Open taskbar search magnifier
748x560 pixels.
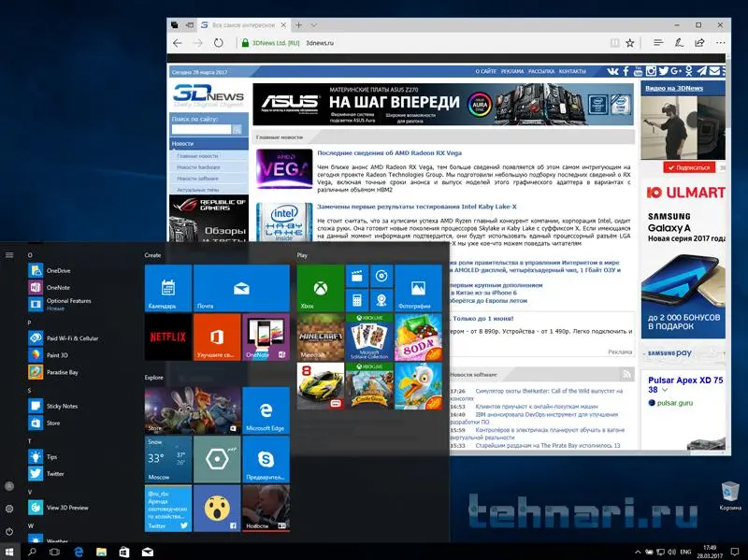(32, 552)
